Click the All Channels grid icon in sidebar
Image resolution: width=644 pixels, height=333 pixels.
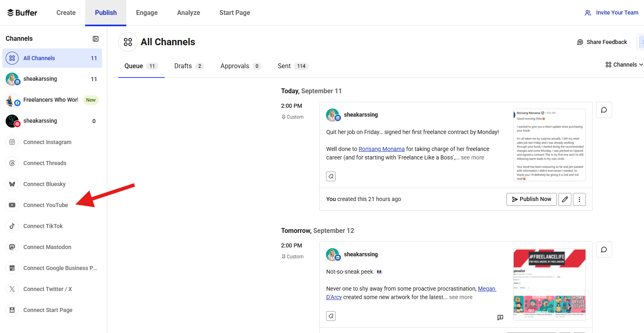pyautogui.click(x=12, y=58)
